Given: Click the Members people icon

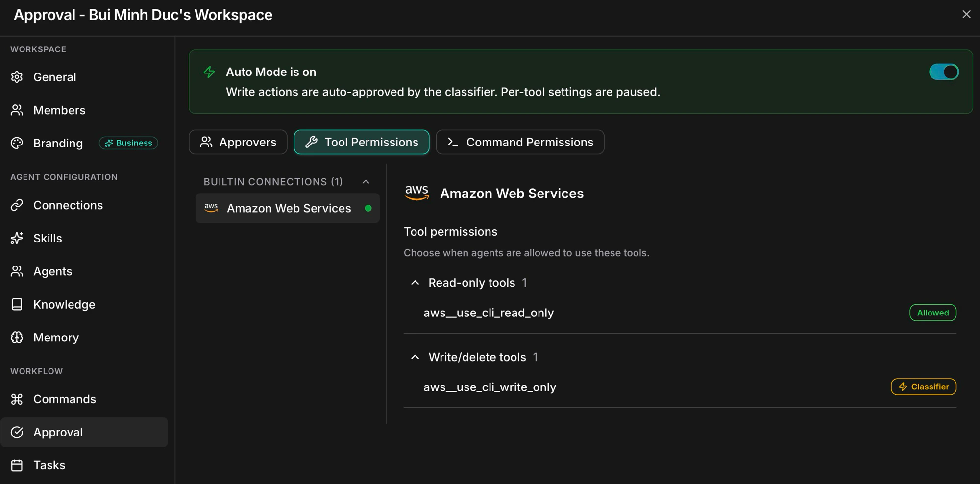Looking at the screenshot, I should point(17,110).
